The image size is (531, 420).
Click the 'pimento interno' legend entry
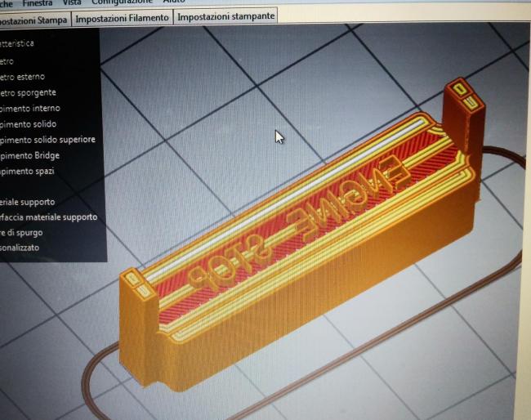30,109
